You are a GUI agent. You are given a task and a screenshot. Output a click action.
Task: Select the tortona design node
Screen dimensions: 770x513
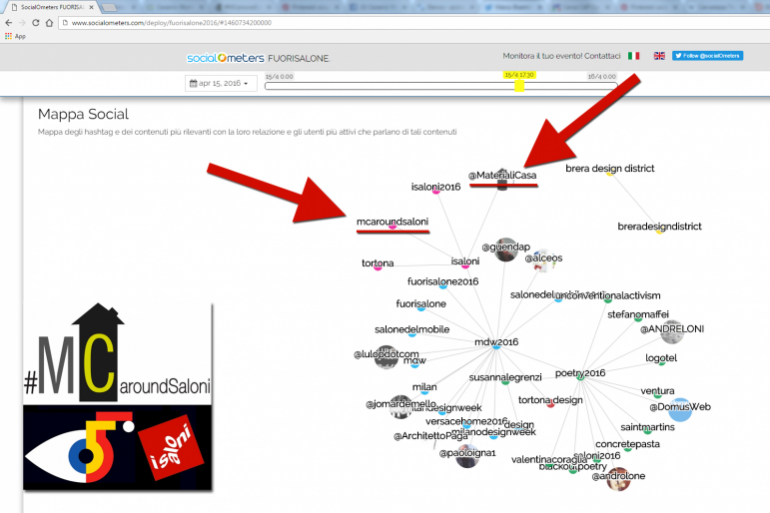coord(550,401)
